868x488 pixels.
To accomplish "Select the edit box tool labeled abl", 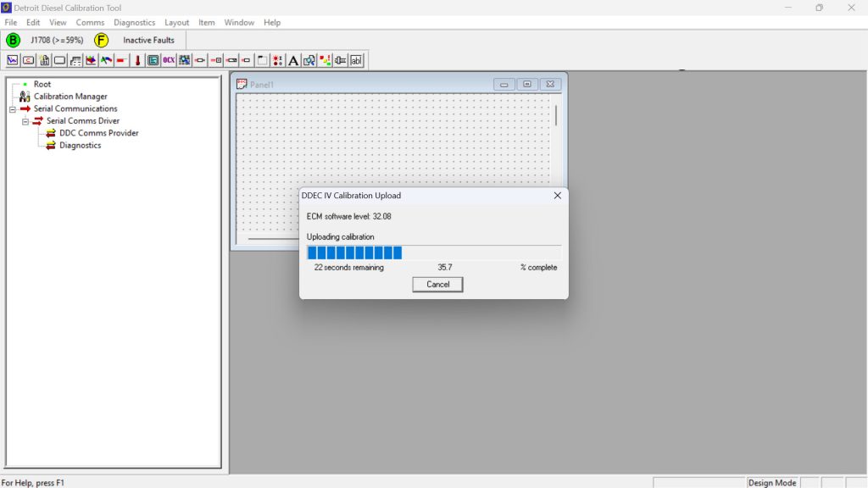I will click(x=356, y=60).
